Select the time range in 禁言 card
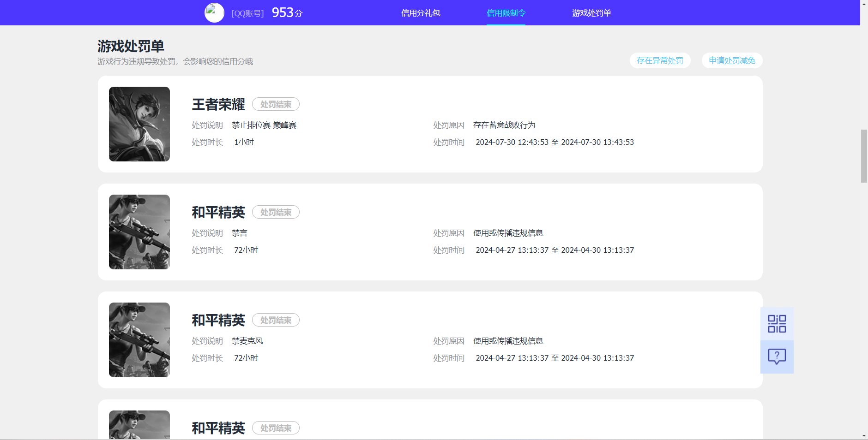Image resolution: width=868 pixels, height=440 pixels. coord(555,250)
